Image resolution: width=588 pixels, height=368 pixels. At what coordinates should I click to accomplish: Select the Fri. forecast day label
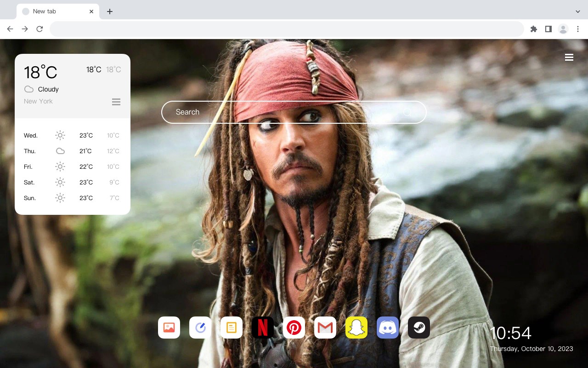[28, 167]
